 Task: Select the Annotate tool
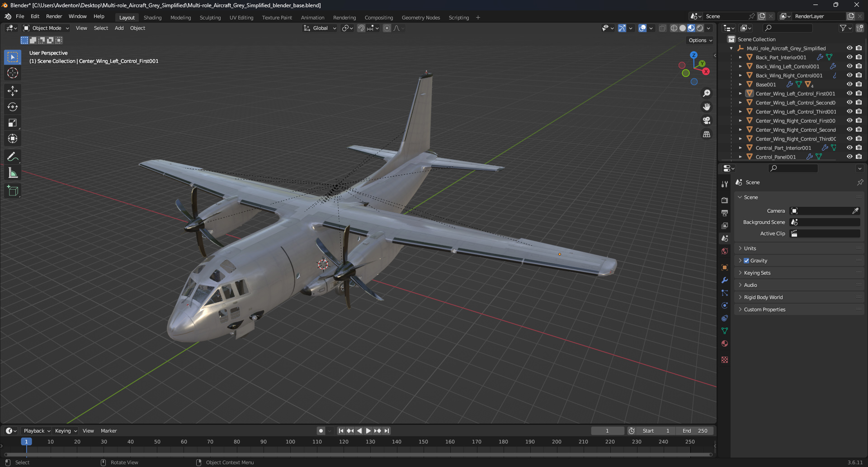click(13, 157)
